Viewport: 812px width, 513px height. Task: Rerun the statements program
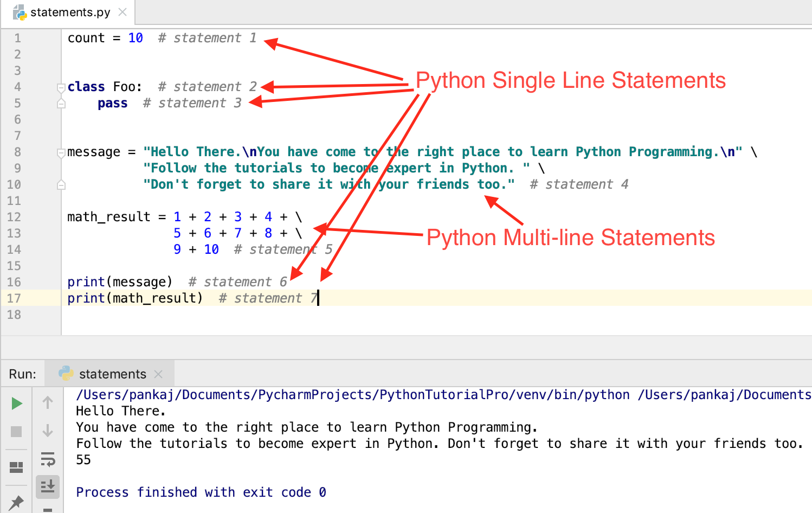[x=17, y=403]
